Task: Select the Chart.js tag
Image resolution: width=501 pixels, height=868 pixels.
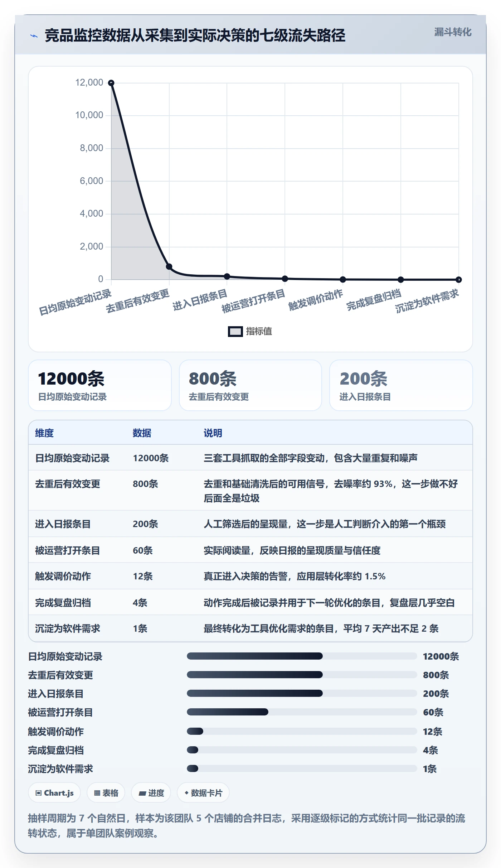Action: [x=54, y=793]
